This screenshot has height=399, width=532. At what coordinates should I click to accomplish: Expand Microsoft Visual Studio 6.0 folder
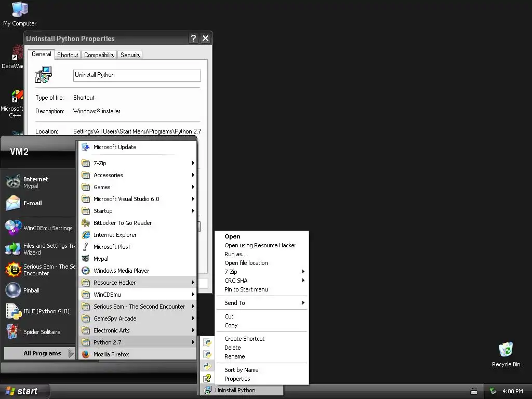click(137, 199)
